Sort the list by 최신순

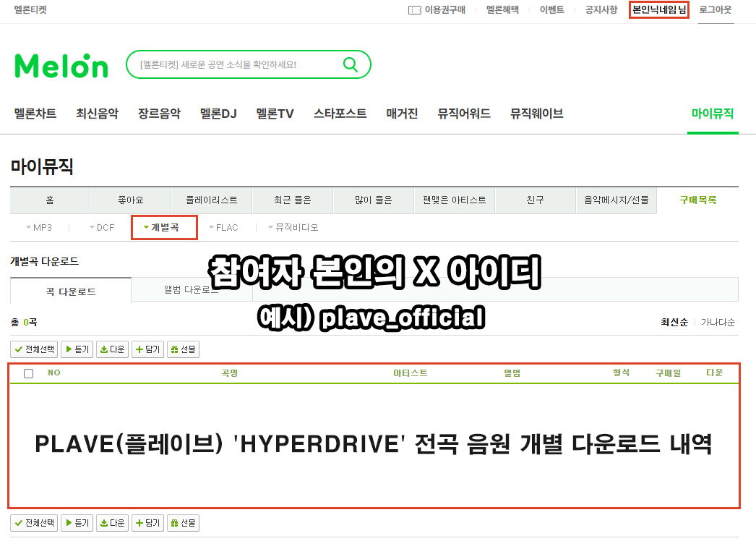[674, 323]
